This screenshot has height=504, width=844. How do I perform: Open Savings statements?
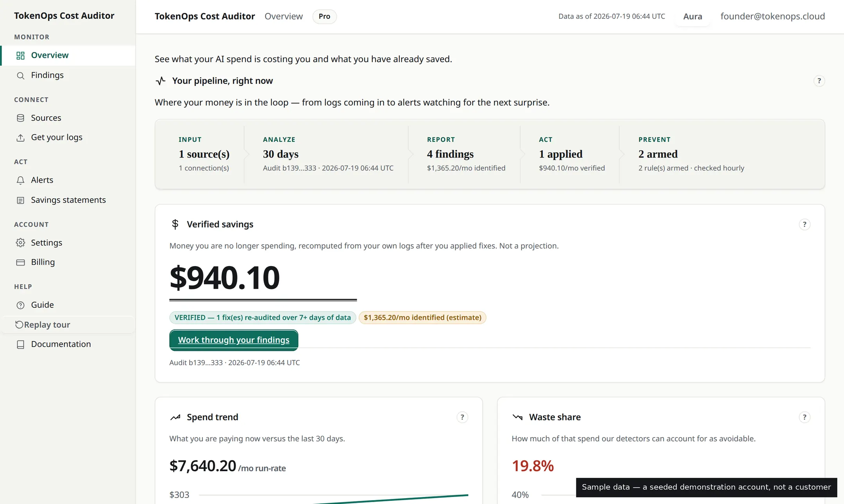coord(68,200)
